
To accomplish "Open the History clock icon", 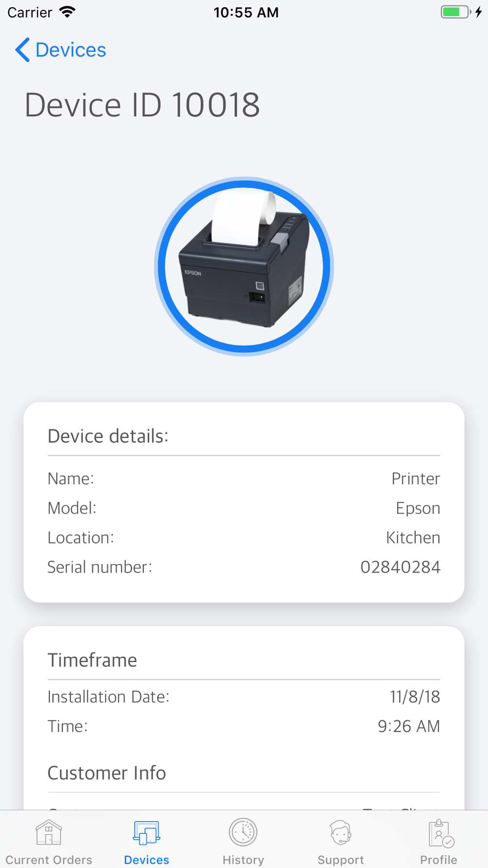I will point(243,832).
